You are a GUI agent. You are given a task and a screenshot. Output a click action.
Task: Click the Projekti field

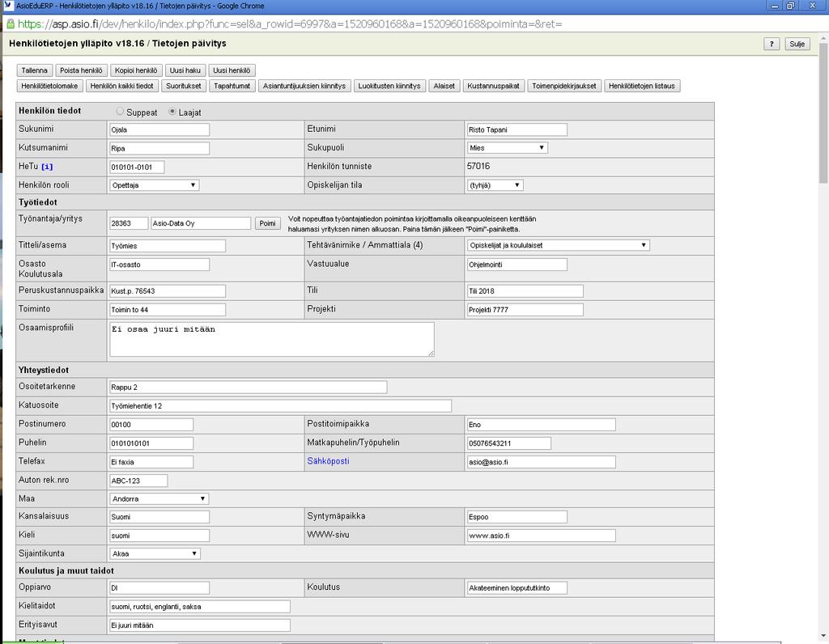[525, 310]
